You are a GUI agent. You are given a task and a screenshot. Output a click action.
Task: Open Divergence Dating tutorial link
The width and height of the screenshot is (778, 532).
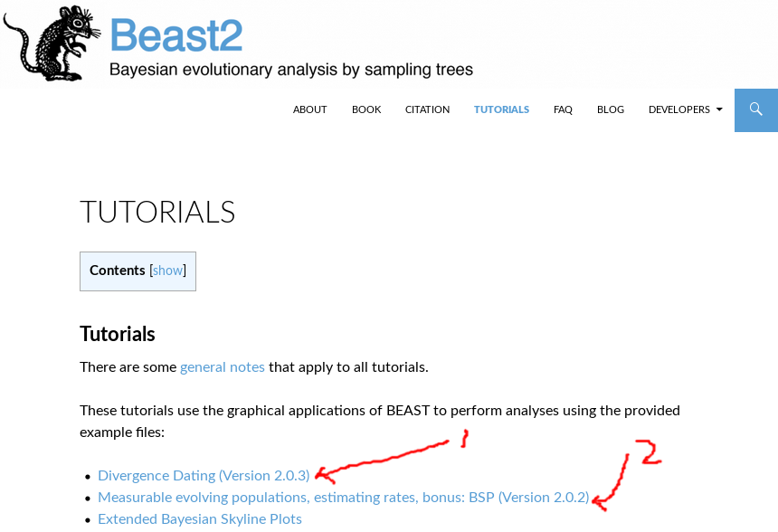point(204,475)
